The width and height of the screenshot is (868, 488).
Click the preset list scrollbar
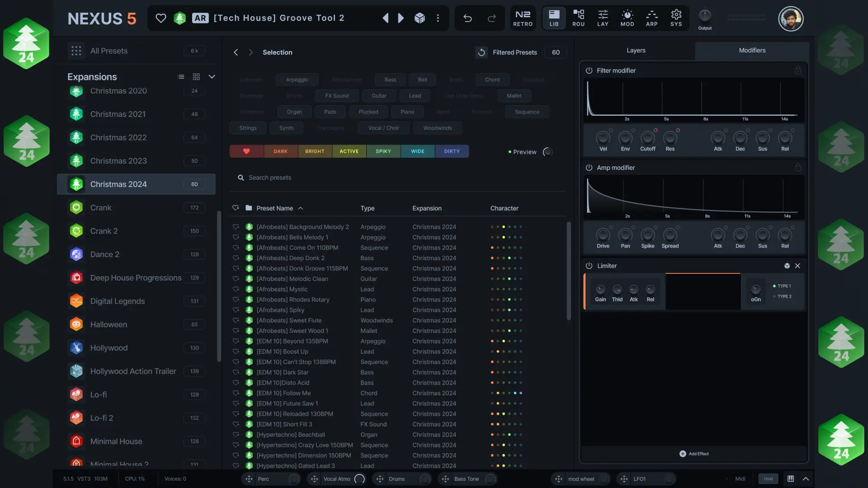pos(568,271)
